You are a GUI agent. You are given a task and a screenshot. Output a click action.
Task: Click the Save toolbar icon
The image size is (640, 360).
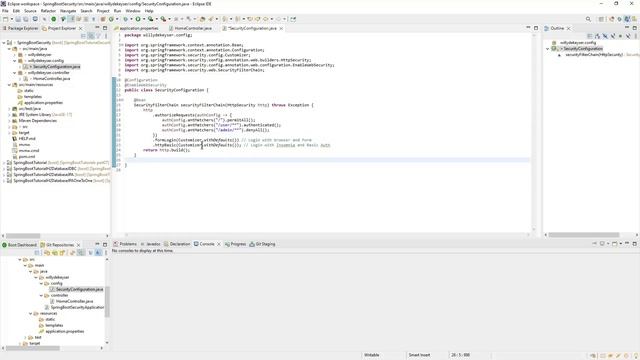coord(18,19)
